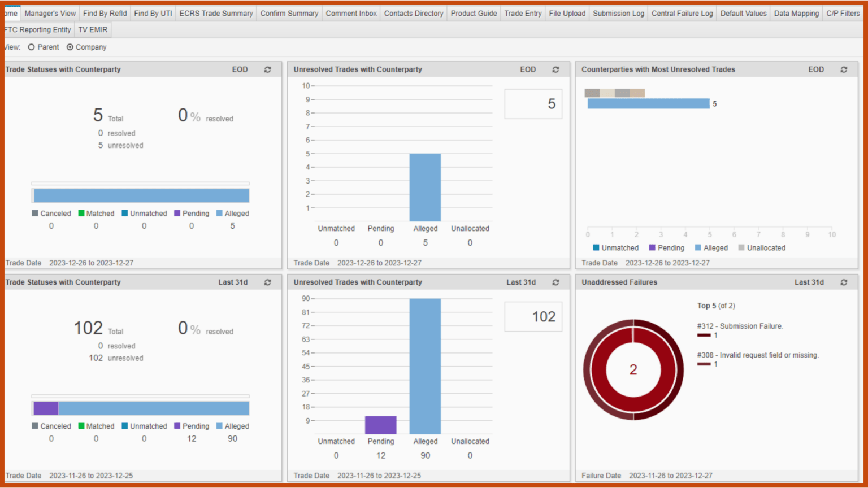
Task: Click the purple Pending bar in Last 31d chart
Action: tap(380, 425)
